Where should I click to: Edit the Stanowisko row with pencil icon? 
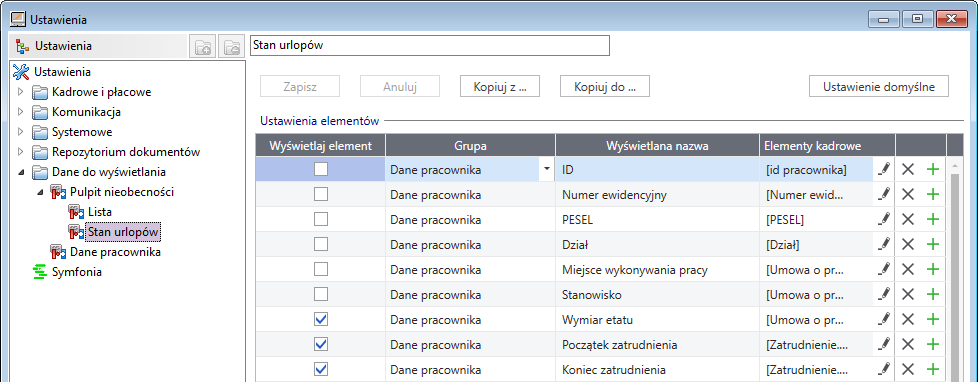point(883,294)
